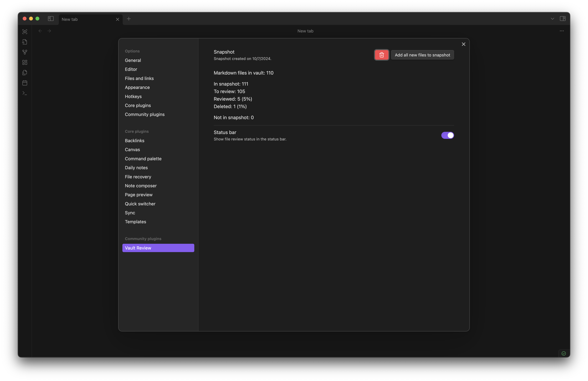Open command palette terminal icon in ribbon
This screenshot has height=381, width=588.
coord(25,93)
